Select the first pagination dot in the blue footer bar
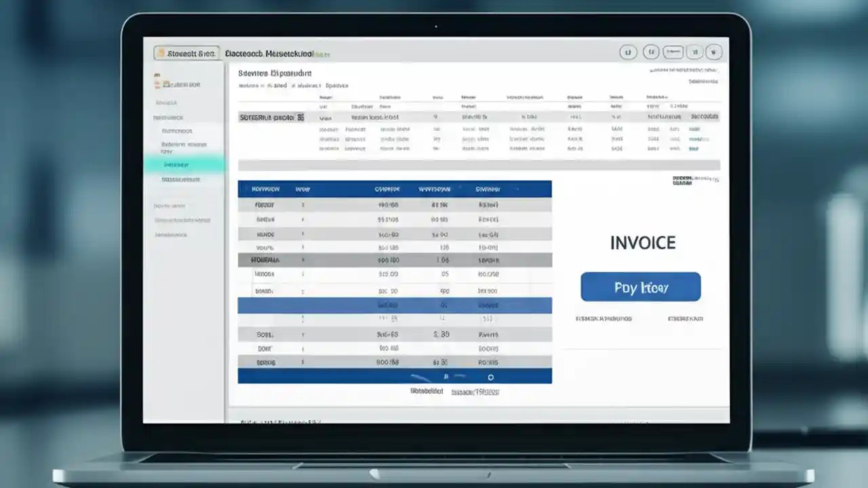868x488 pixels. pyautogui.click(x=445, y=376)
